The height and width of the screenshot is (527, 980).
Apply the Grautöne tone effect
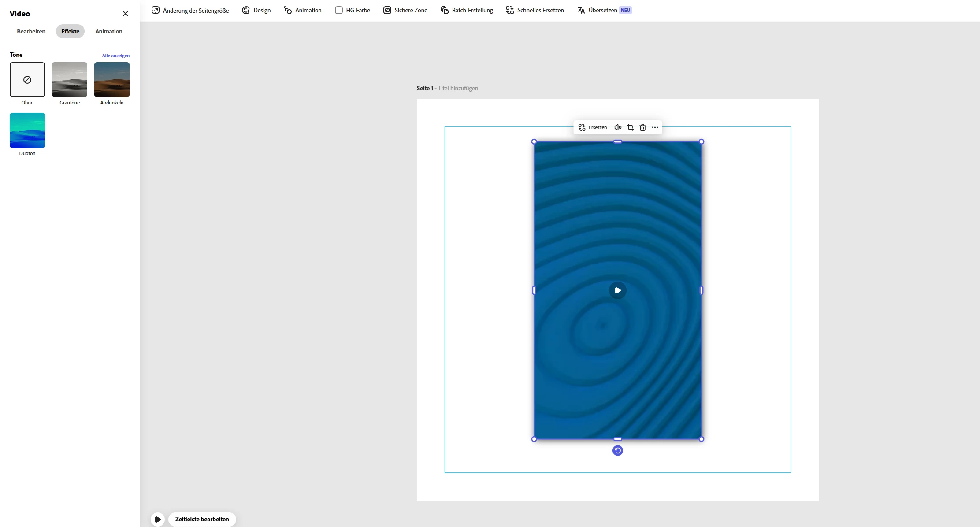pyautogui.click(x=70, y=80)
